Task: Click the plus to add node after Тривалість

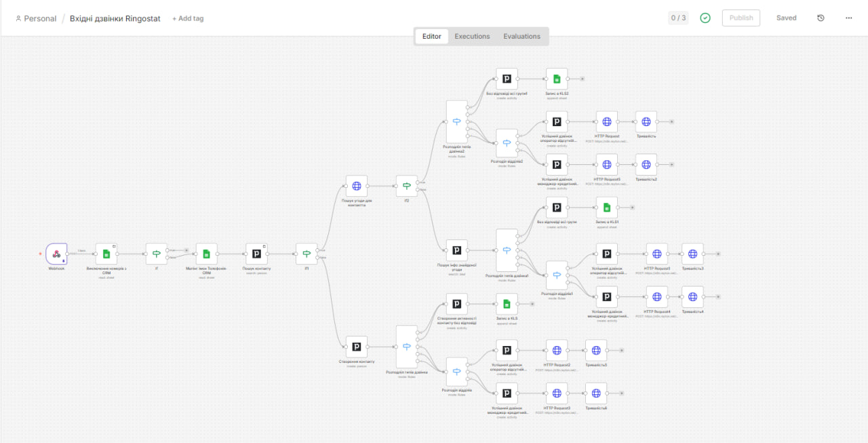Action: 671,121
